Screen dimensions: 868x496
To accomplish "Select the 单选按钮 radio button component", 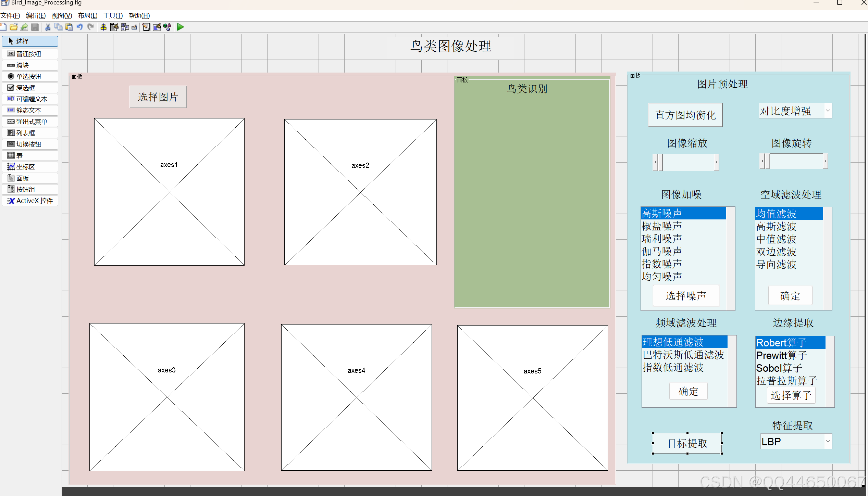I will 30,76.
